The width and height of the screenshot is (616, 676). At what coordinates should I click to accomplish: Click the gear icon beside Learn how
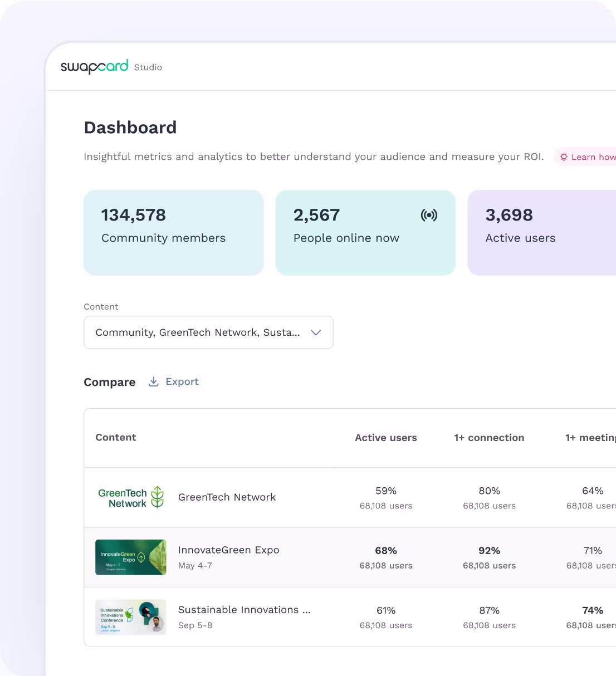[x=564, y=157]
